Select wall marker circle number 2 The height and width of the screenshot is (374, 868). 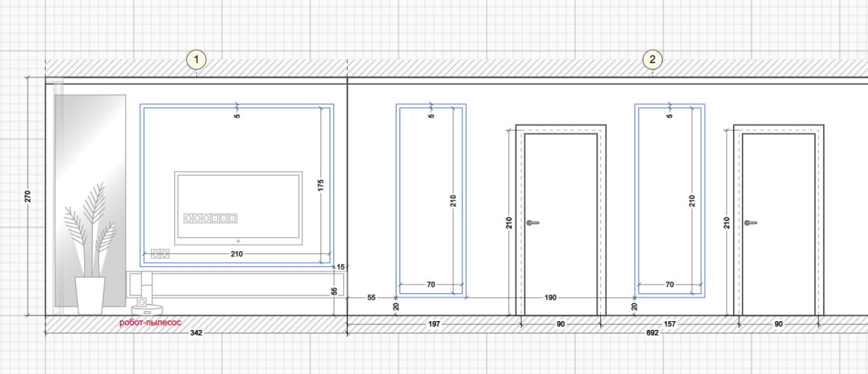[652, 60]
